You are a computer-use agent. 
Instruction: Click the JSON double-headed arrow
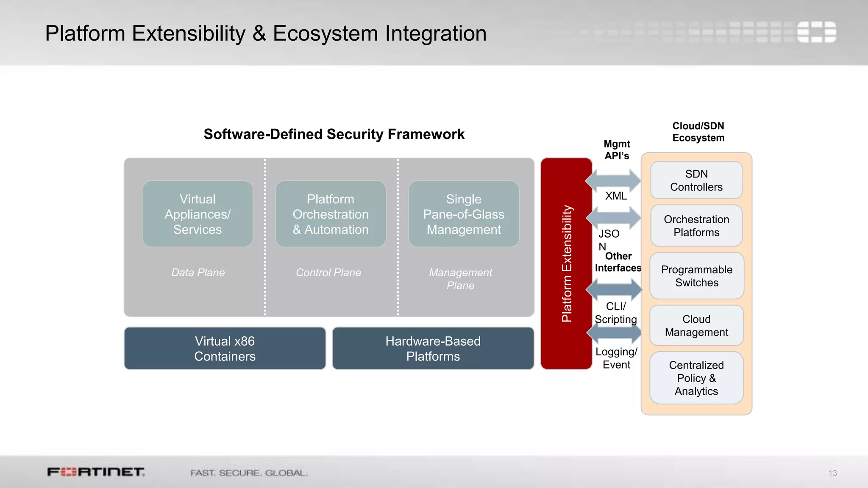[613, 217]
